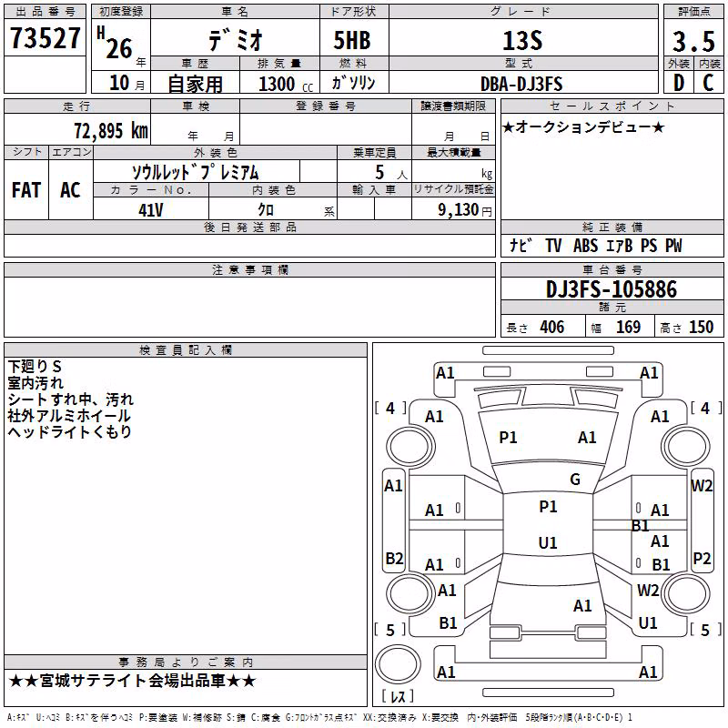Click the P1 mark on the hood

point(508,438)
